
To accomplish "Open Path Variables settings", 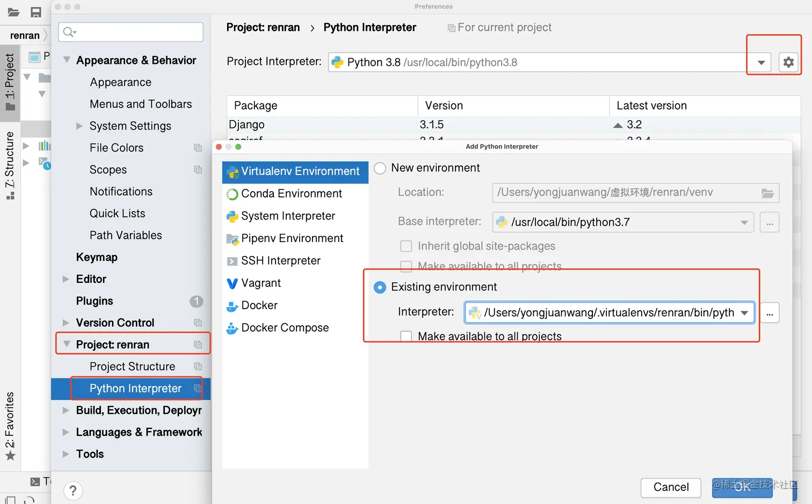I will pos(126,235).
